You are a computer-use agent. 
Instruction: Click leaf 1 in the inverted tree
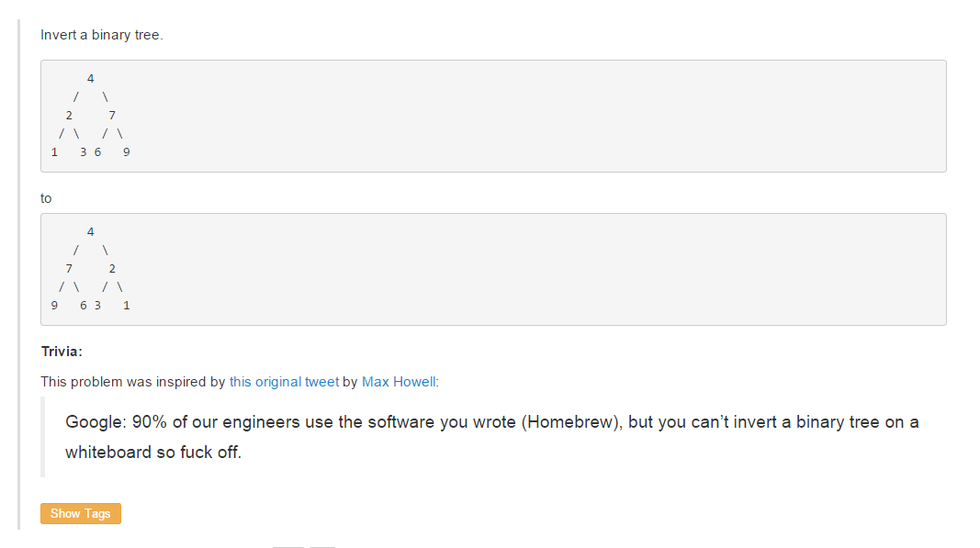[x=127, y=306]
